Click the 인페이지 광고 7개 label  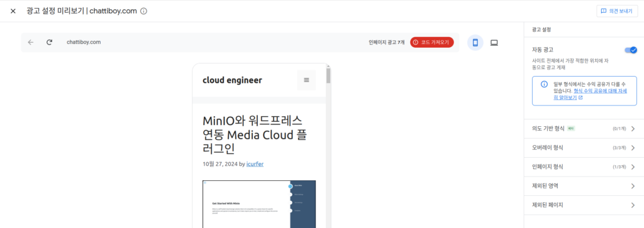(387, 42)
